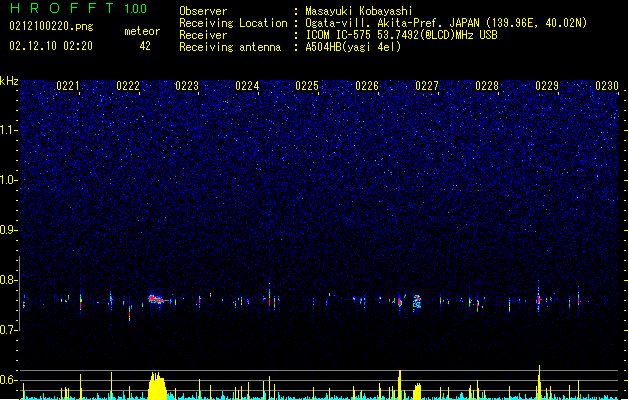Click the 0.9 kHz axis label
This screenshot has width=629, height=400.
[9, 230]
